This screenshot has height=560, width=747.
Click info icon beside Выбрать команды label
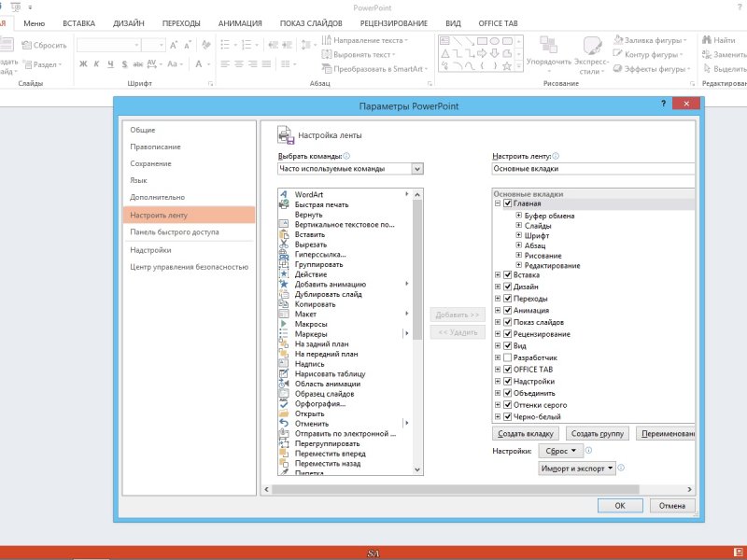tap(346, 156)
